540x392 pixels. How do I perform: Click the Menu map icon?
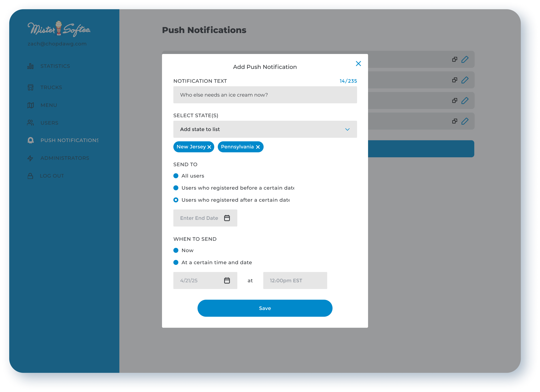coord(30,105)
